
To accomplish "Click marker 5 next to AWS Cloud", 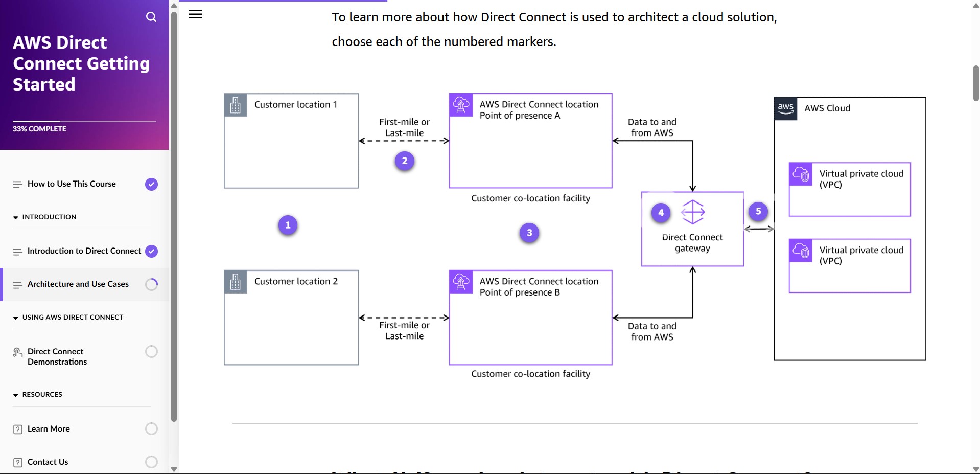I will tap(758, 211).
